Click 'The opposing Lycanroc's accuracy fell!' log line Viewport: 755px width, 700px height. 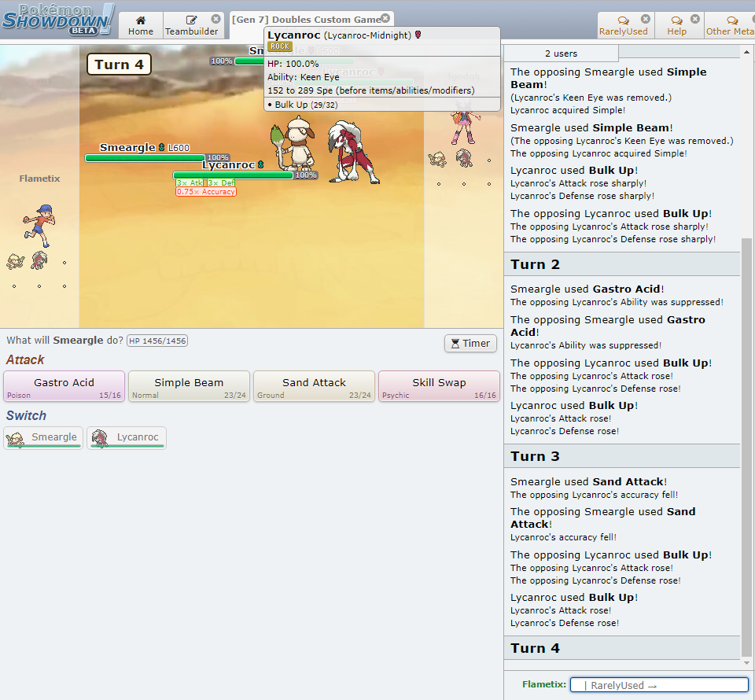pyautogui.click(x=595, y=495)
